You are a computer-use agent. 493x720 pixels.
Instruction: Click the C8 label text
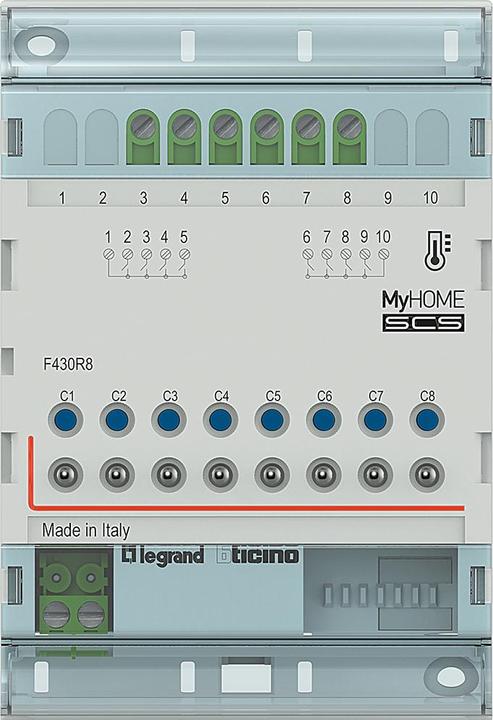[427, 395]
